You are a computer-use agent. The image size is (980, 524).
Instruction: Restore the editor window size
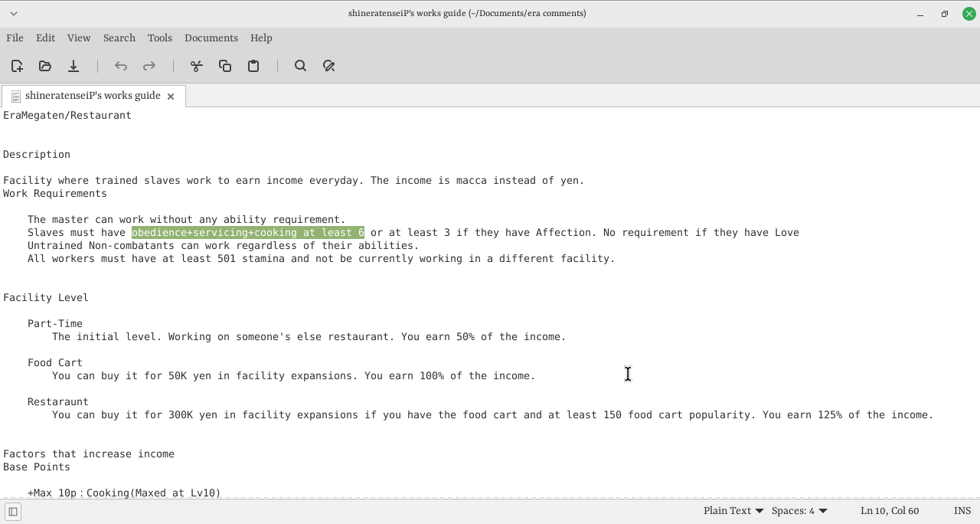click(x=945, y=14)
